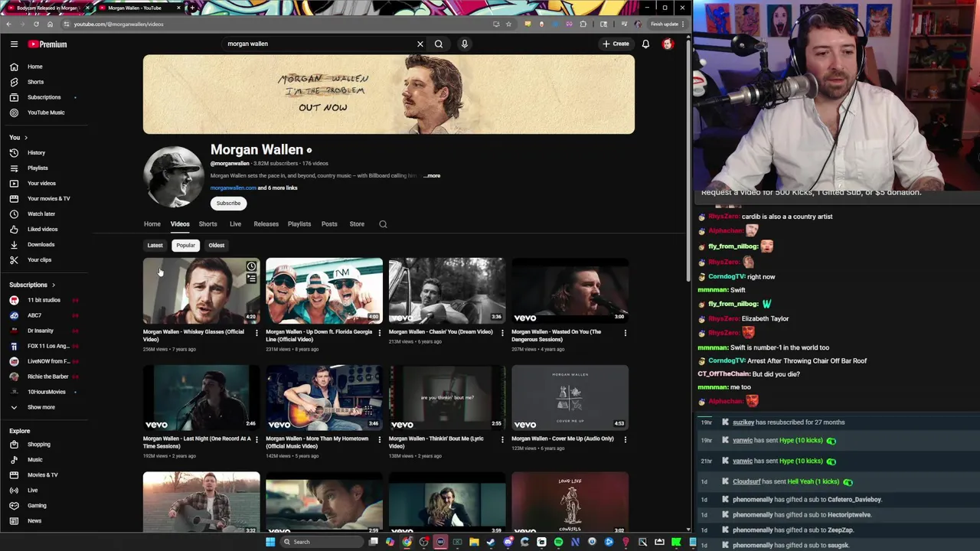The height and width of the screenshot is (551, 980).
Task: Open Windows Start menu
Action: coord(269,542)
